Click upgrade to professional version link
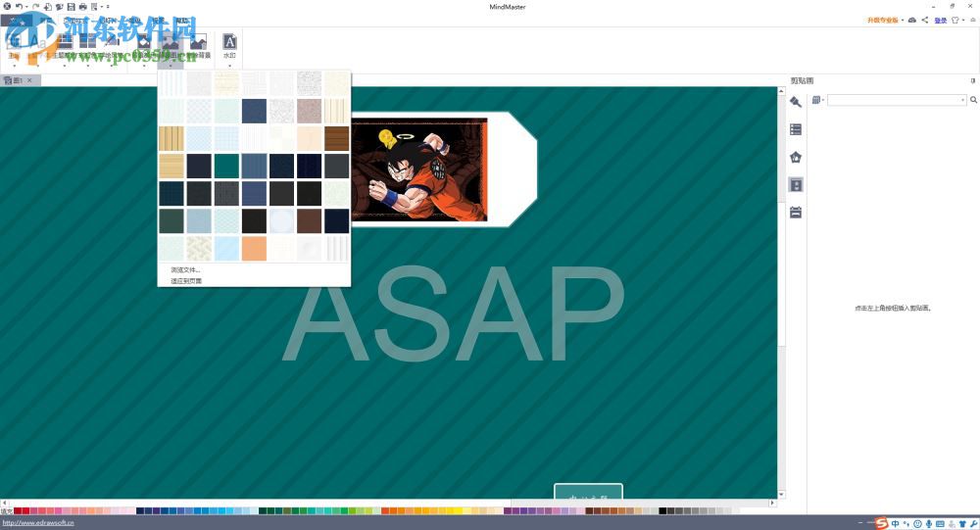980x530 pixels. point(883,20)
